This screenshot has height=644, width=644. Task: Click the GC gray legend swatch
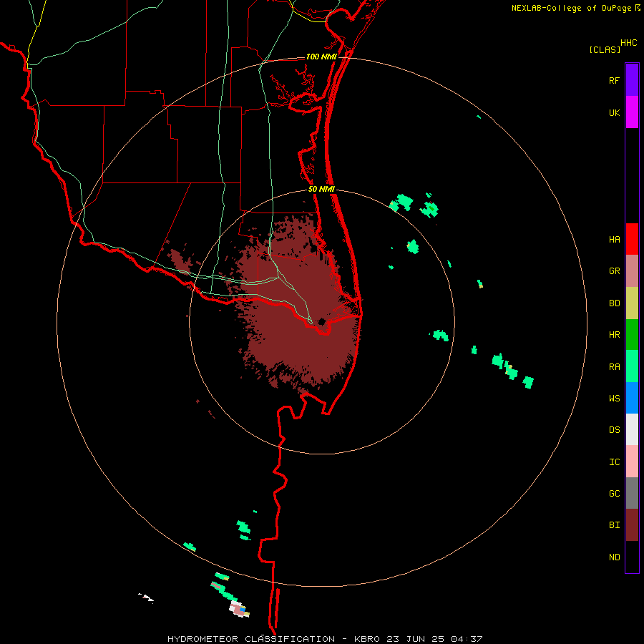point(632,493)
